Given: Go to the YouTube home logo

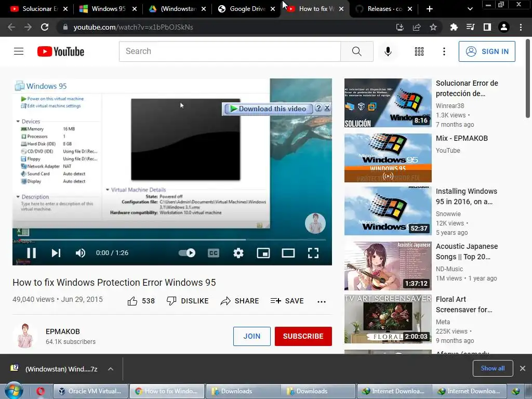Looking at the screenshot, I should tap(61, 51).
